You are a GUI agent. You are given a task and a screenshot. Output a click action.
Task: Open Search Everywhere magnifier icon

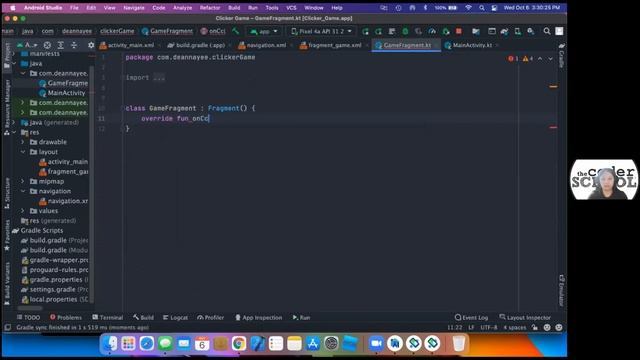(547, 31)
